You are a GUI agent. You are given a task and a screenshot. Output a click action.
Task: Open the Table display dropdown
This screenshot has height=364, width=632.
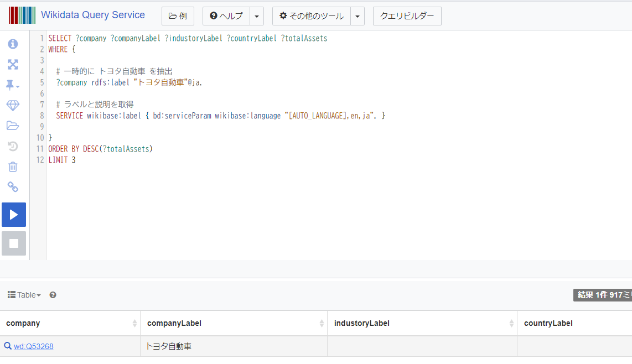(x=24, y=295)
